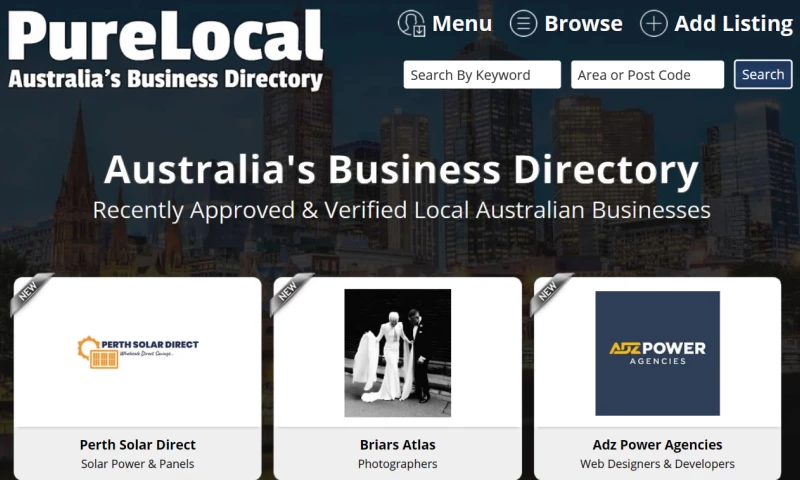Click the Perth Solar Direct business name
Image resolution: width=800 pixels, height=480 pixels.
(138, 445)
